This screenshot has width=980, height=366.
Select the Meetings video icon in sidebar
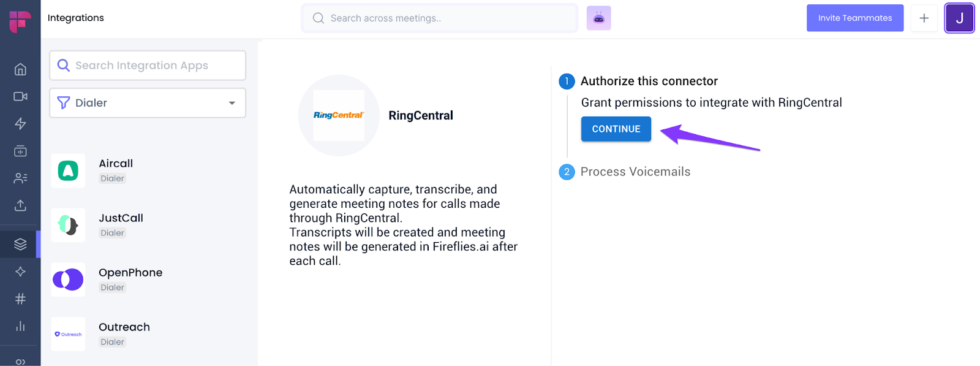pyautogui.click(x=20, y=96)
